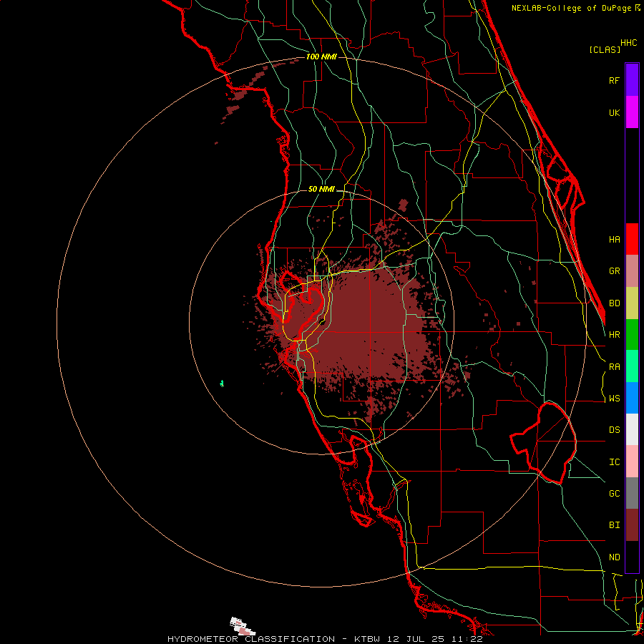Viewport: 644px width, 644px height.
Task: Click the 'RF' legend label
Action: (615, 80)
